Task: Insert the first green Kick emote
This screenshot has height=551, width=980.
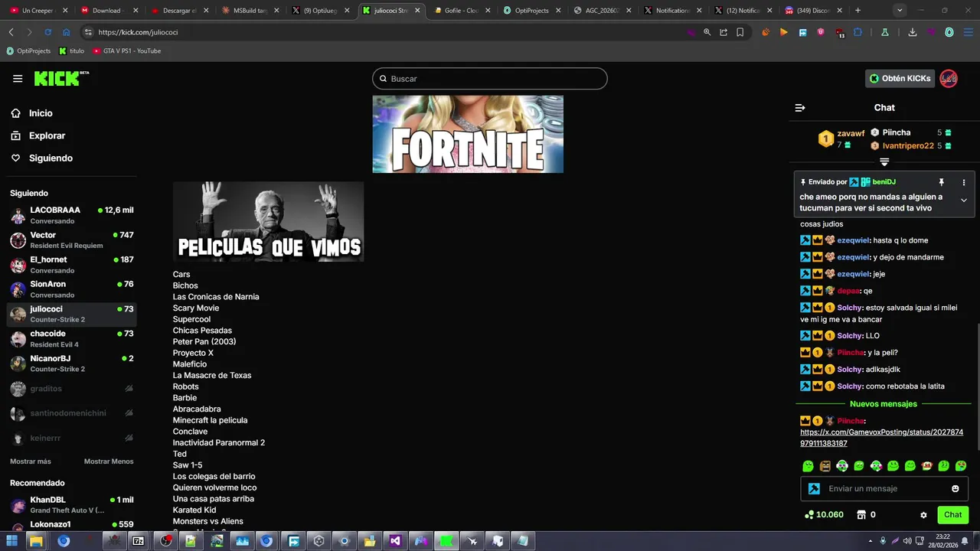Action: (x=808, y=466)
